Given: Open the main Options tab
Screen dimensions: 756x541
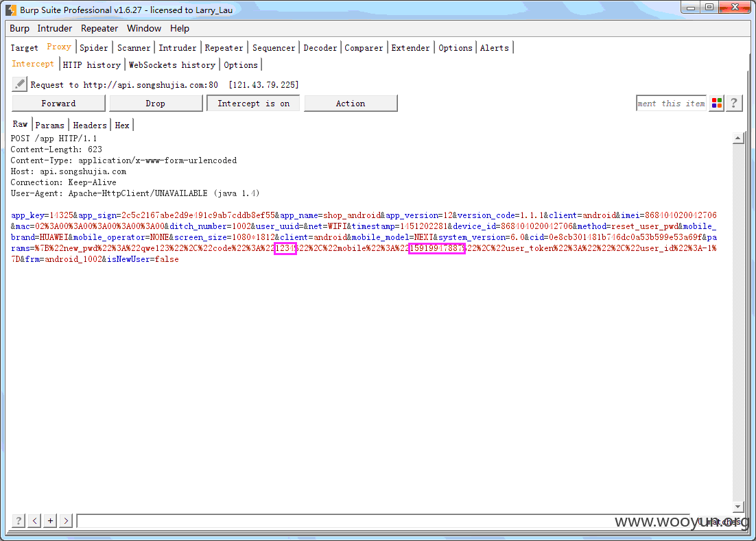Looking at the screenshot, I should (455, 48).
